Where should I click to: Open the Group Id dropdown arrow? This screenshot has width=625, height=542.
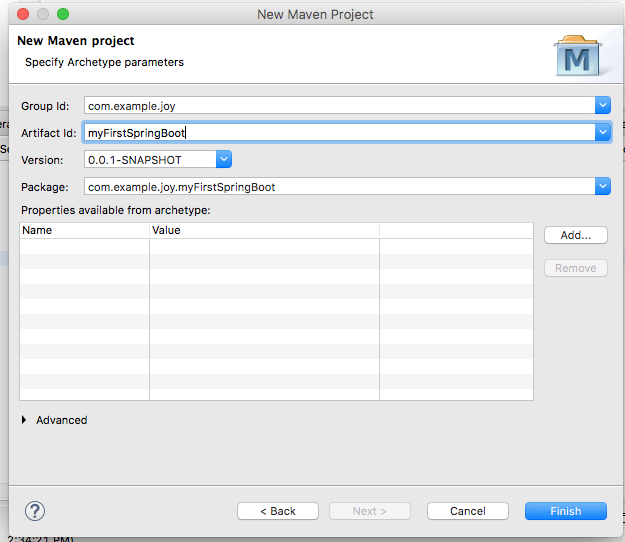tap(602, 105)
